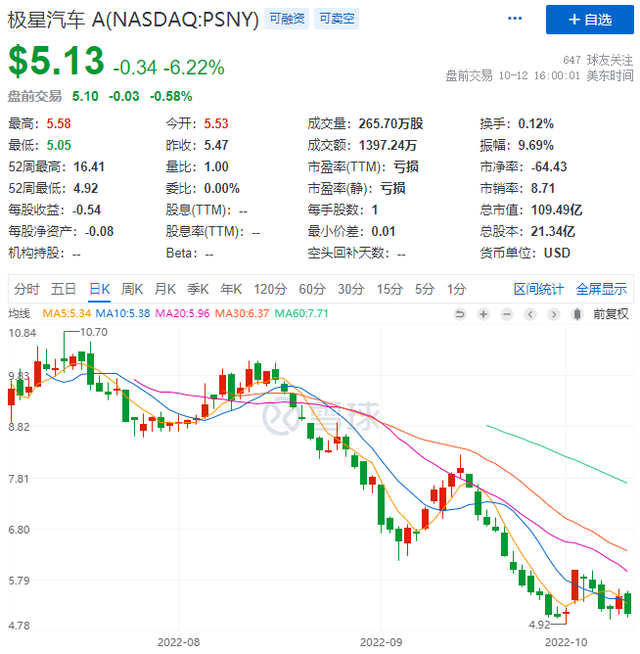Click the MA20:5.96 indicator label
This screenshot has height=654, width=640.
click(182, 314)
